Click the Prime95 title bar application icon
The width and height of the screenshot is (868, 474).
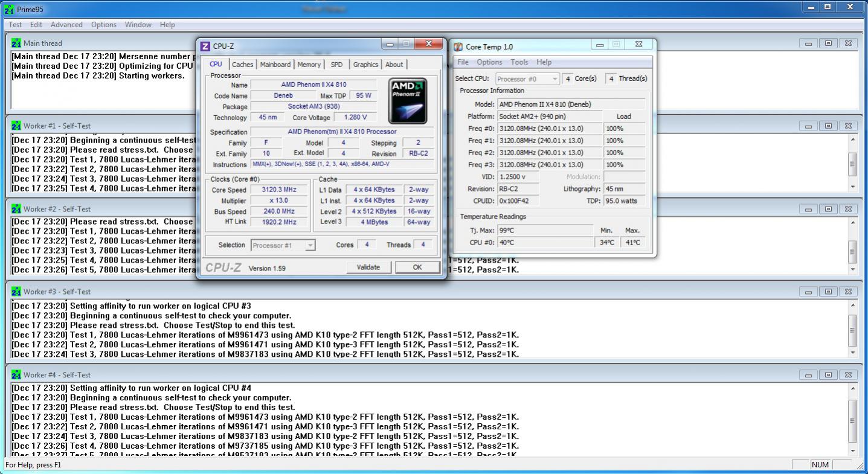tap(8, 9)
